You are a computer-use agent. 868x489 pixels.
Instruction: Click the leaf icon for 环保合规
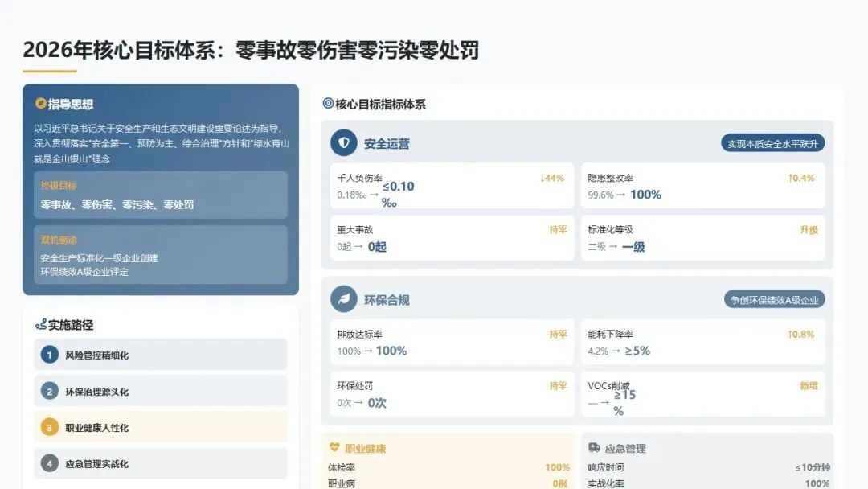(x=344, y=299)
